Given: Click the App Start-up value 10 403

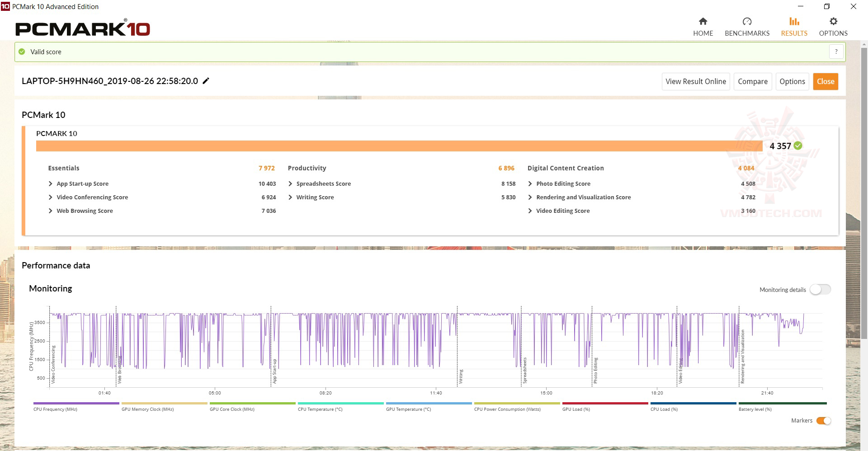Looking at the screenshot, I should [x=267, y=183].
